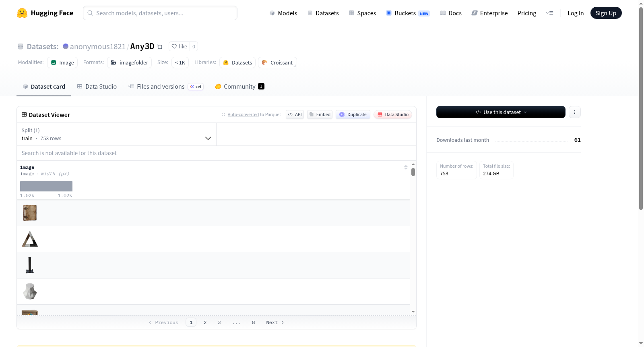Click the browser page scrollbar thumb

coord(641,108)
